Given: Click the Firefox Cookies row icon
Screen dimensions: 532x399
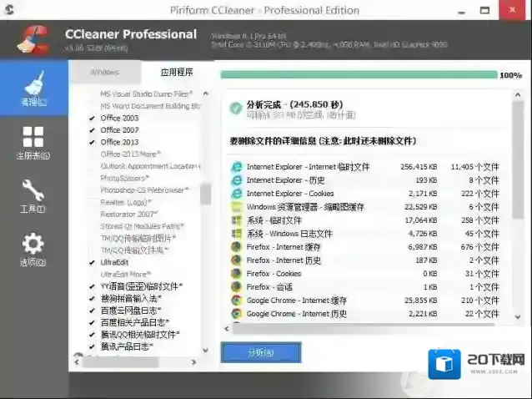Looking at the screenshot, I should 237,274.
